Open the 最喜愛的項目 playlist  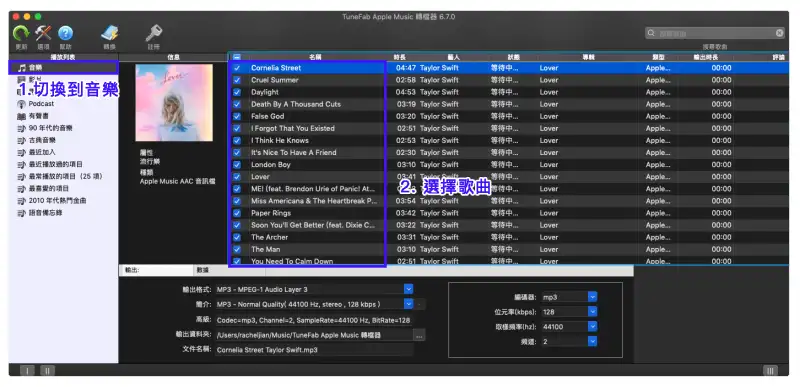(x=49, y=189)
